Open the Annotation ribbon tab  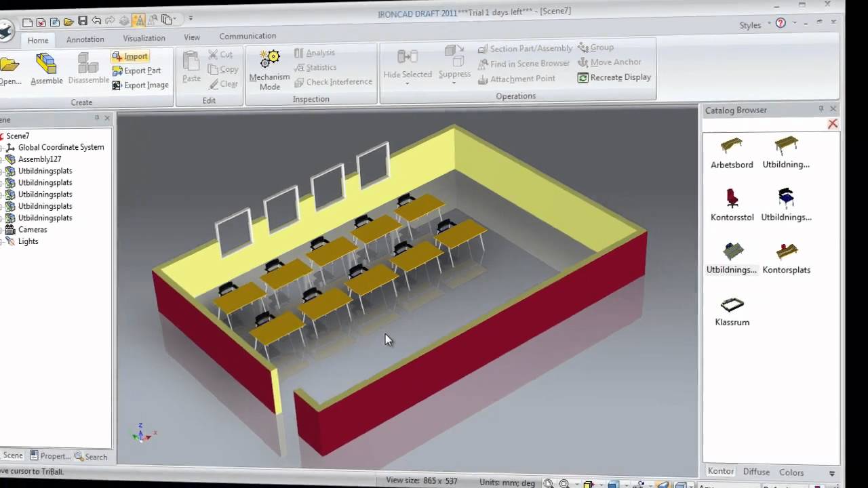point(85,39)
